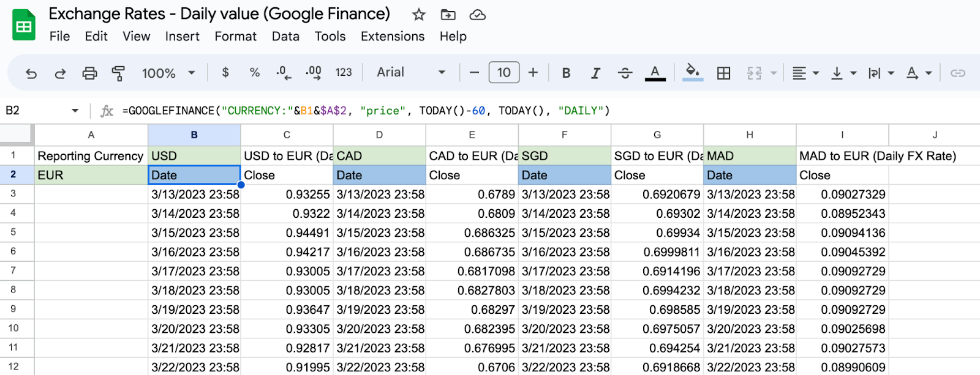
Task: Open the text color picker
Action: 655,73
